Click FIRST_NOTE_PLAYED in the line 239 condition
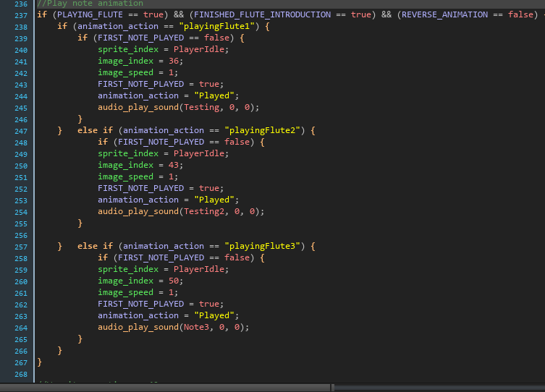This screenshot has width=545, height=392. (x=140, y=38)
